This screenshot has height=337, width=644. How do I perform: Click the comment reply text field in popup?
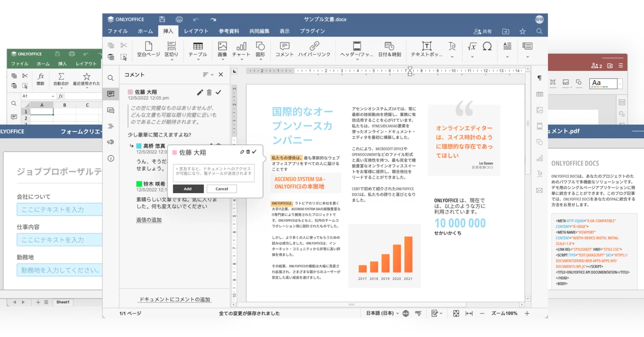click(214, 173)
